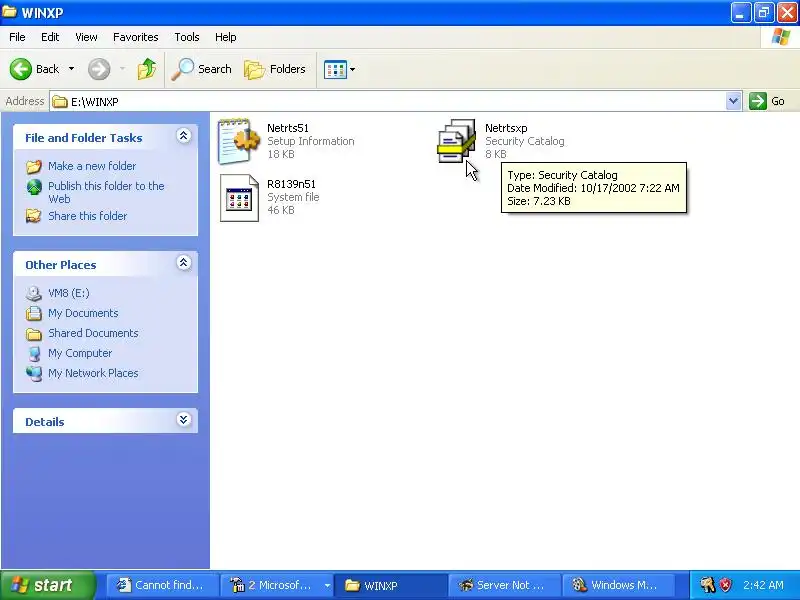Select the R8139n51 file name
The height and width of the screenshot is (600, 800).
(x=291, y=184)
